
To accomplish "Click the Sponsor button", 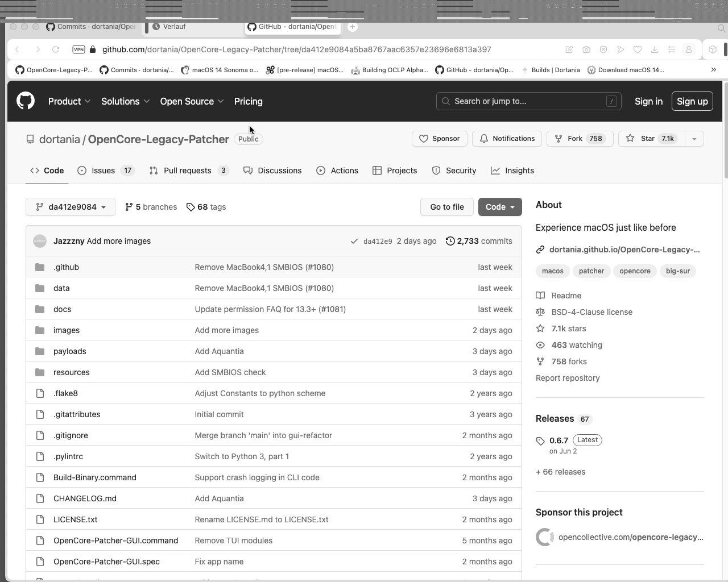I will click(440, 139).
